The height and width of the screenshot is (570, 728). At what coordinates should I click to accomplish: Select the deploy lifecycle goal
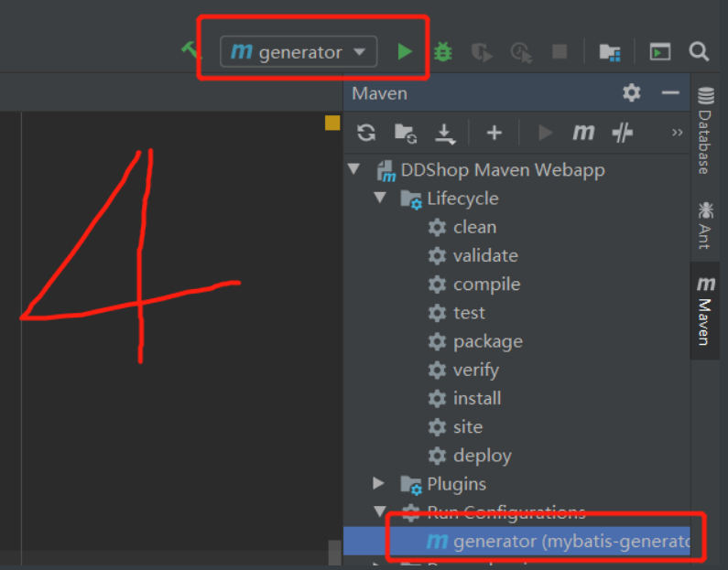tap(482, 456)
